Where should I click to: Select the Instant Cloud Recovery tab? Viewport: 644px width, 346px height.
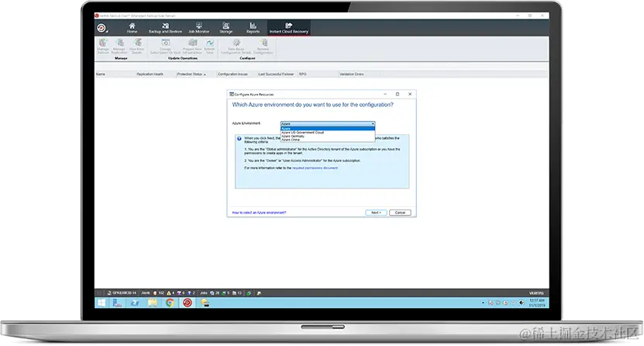[x=289, y=28]
